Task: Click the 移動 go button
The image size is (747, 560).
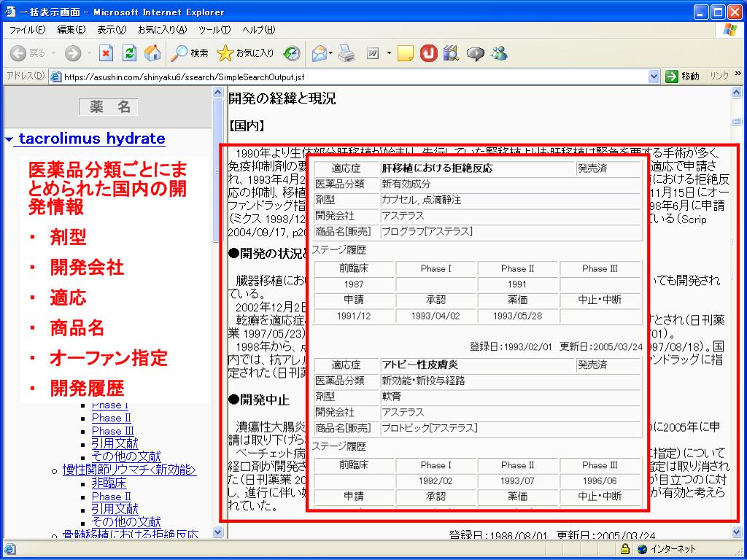Action: (x=682, y=77)
